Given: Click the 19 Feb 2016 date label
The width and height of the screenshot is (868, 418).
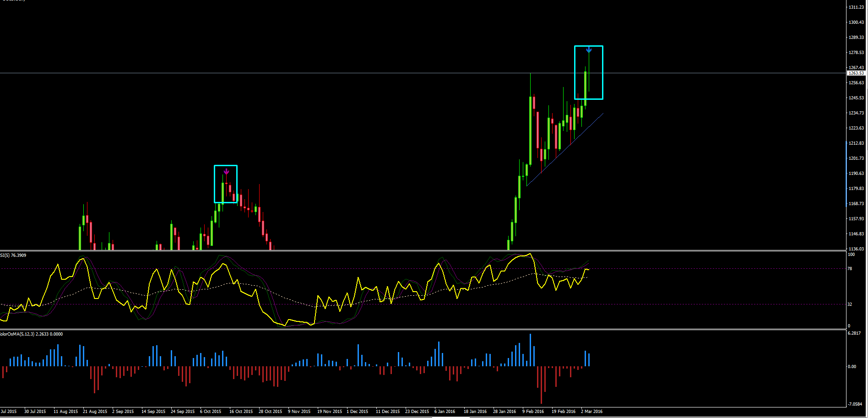Looking at the screenshot, I should 564,412.
